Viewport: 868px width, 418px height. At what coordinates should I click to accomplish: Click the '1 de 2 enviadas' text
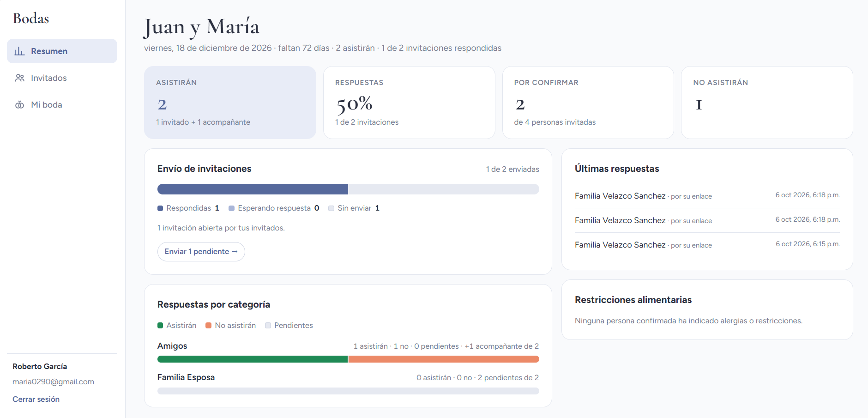(x=512, y=170)
